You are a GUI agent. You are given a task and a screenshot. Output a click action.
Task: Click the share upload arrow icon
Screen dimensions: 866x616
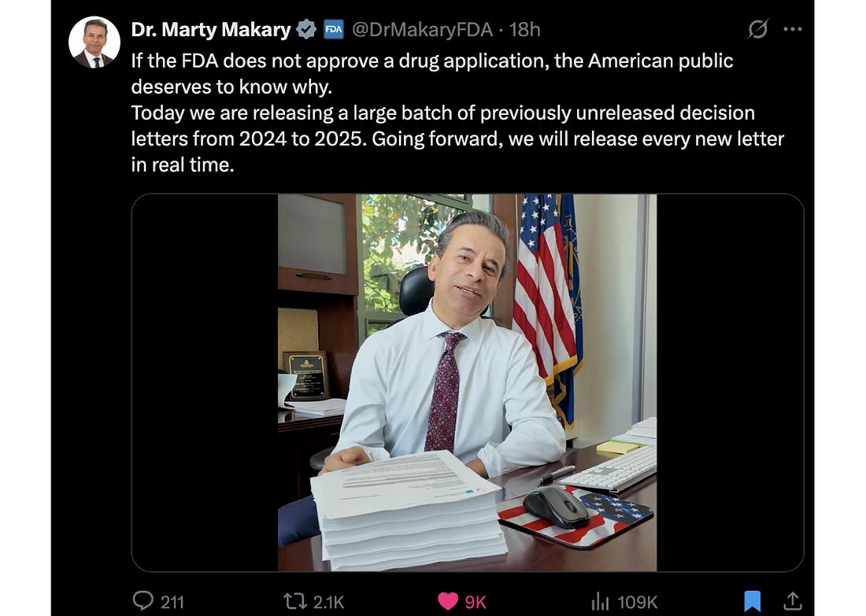point(792,601)
